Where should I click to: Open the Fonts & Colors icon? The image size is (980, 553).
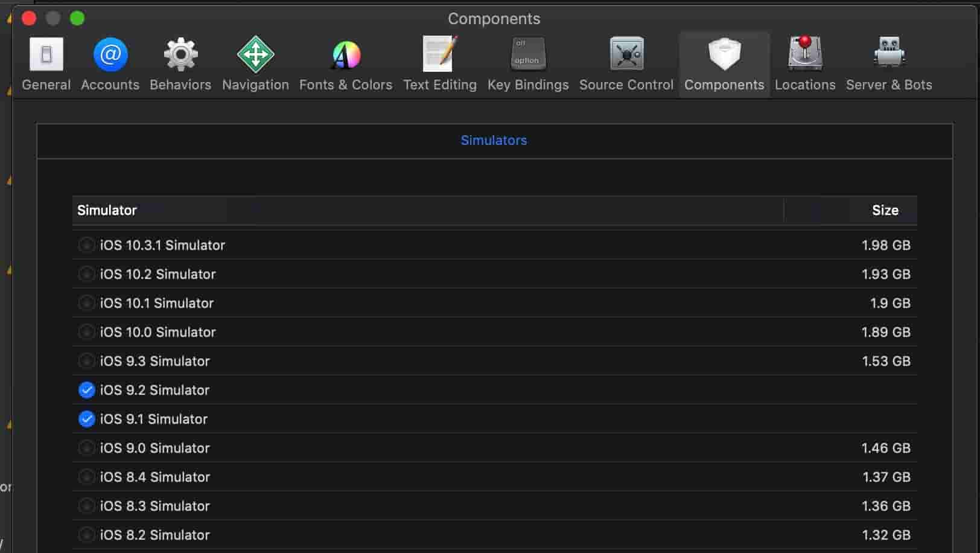click(x=346, y=54)
